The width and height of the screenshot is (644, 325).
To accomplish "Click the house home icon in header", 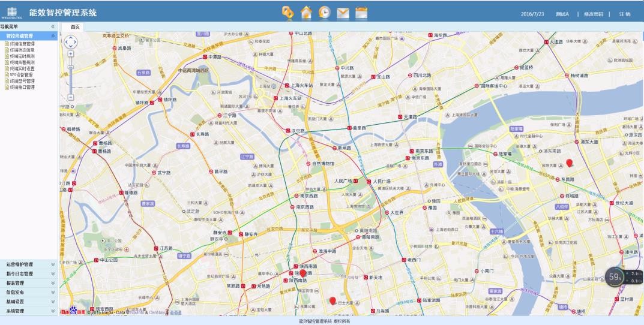I will coord(306,13).
